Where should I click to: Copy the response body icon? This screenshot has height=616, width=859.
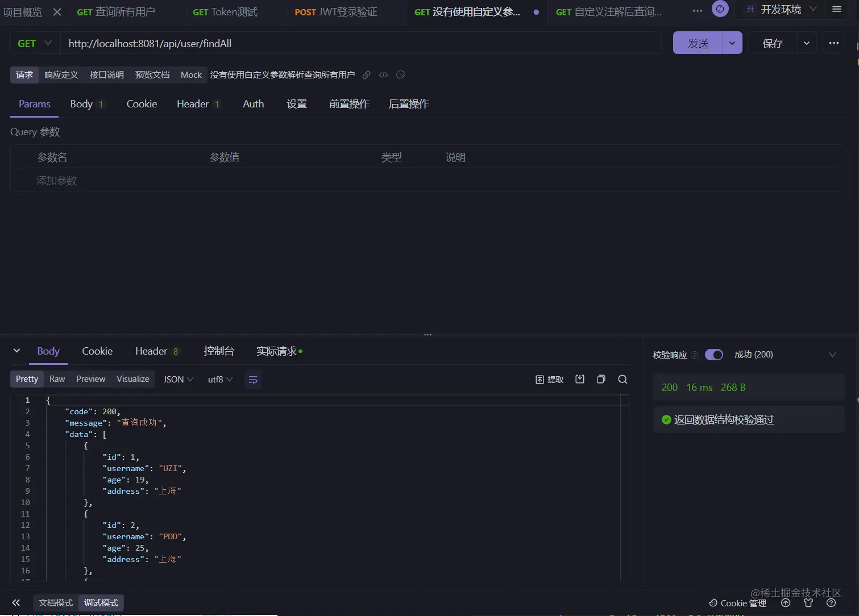(x=601, y=379)
